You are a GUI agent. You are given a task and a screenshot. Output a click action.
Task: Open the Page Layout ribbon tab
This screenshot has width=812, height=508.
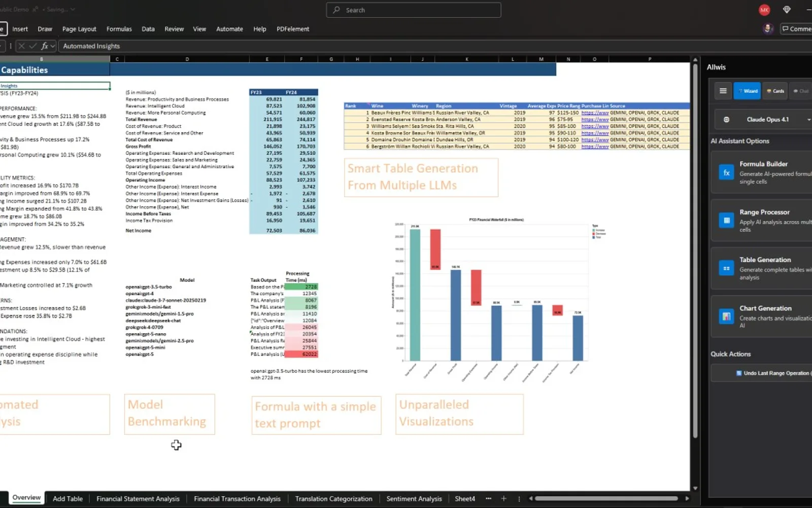pyautogui.click(x=79, y=29)
